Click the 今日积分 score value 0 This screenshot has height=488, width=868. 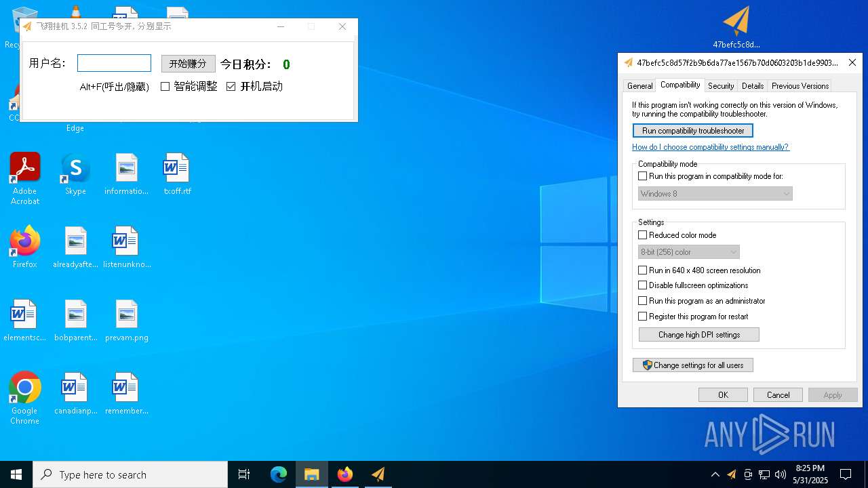tap(286, 64)
